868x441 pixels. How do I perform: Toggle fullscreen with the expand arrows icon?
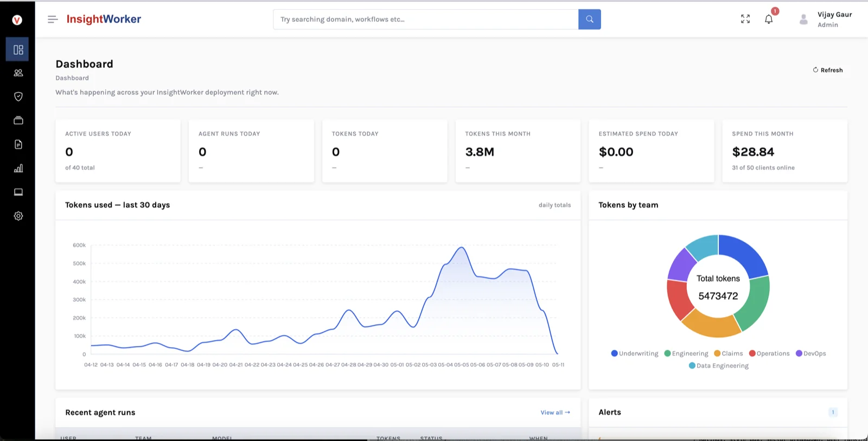pyautogui.click(x=745, y=19)
